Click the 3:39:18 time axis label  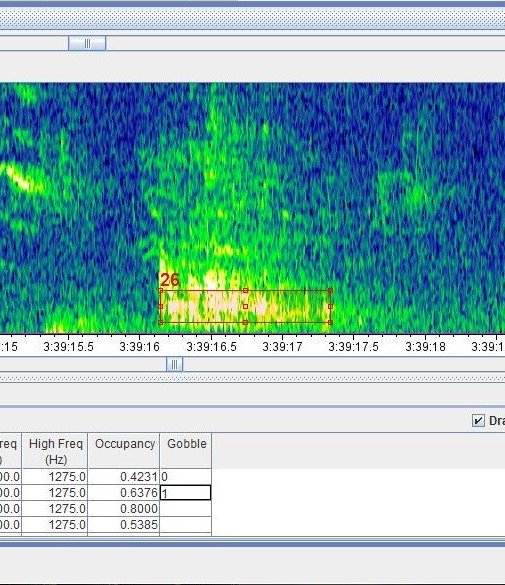coord(425,347)
